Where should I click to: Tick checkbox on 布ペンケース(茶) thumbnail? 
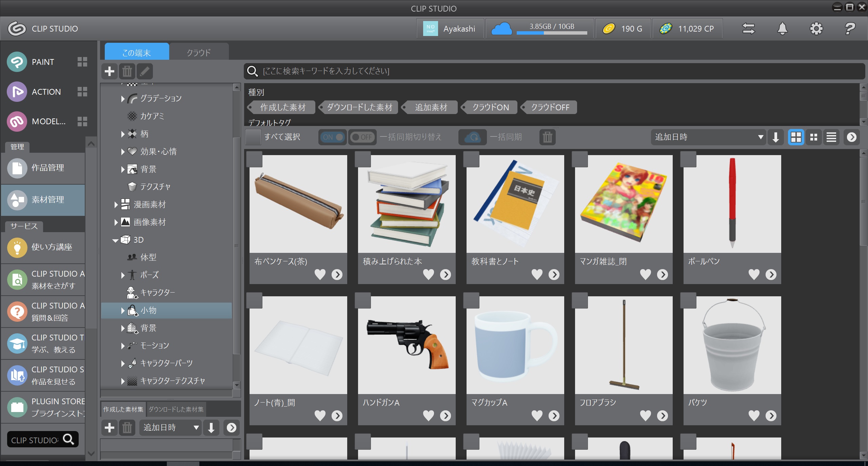click(254, 159)
